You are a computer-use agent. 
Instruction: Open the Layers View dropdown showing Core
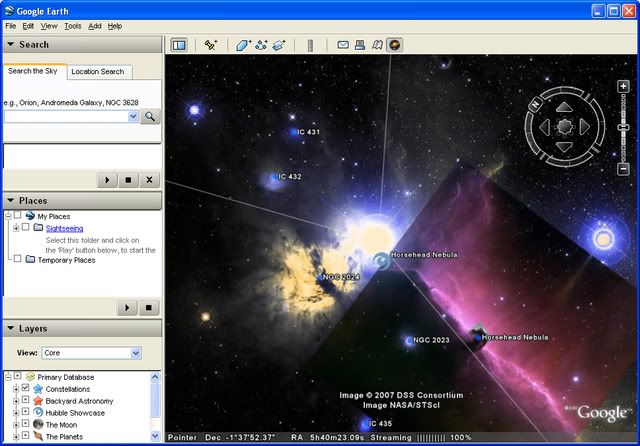[x=92, y=353]
